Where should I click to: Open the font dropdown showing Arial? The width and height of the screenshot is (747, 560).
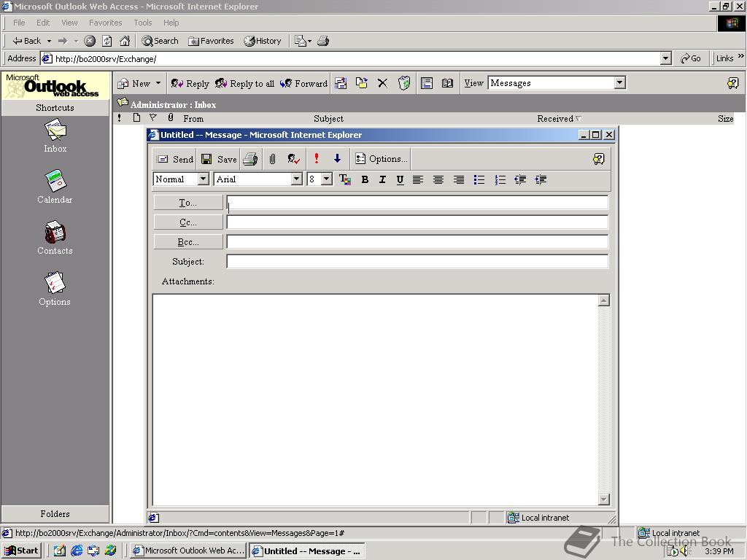pyautogui.click(x=297, y=179)
